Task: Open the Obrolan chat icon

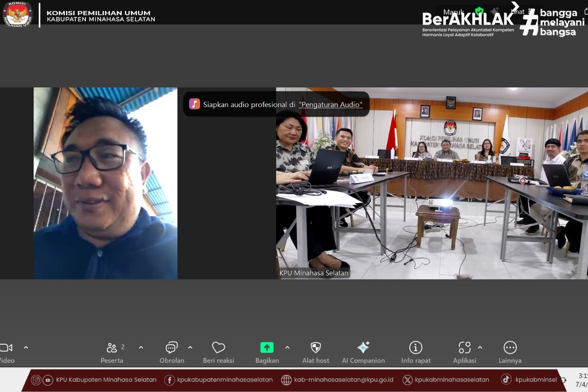Action: click(172, 348)
